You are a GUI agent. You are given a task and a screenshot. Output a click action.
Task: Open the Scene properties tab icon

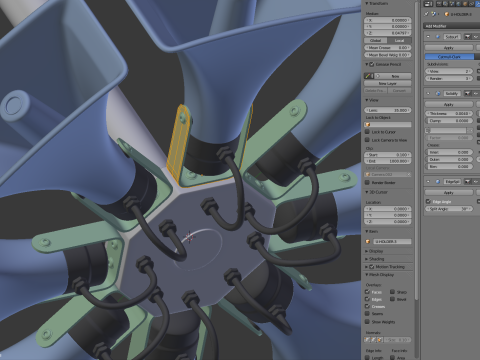point(453,4)
